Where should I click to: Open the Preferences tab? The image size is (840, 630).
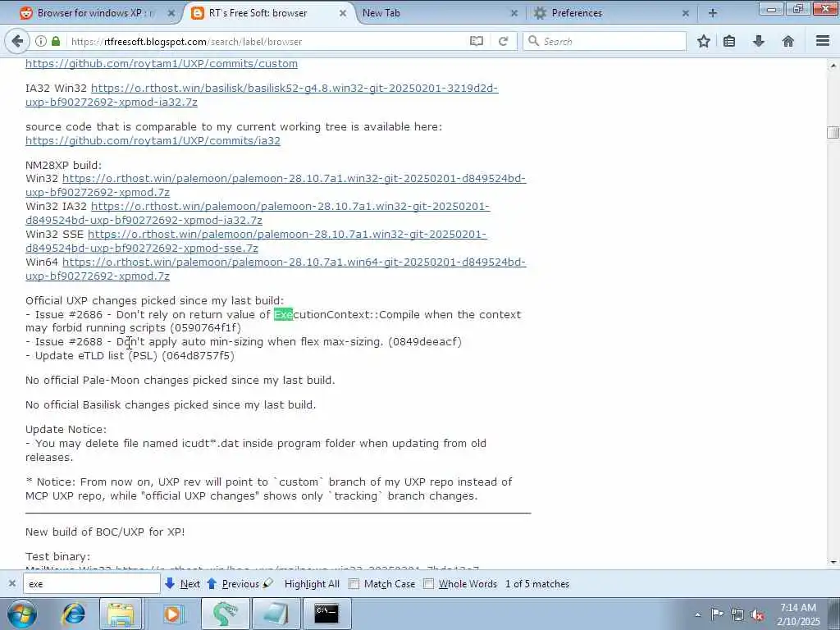[610, 13]
